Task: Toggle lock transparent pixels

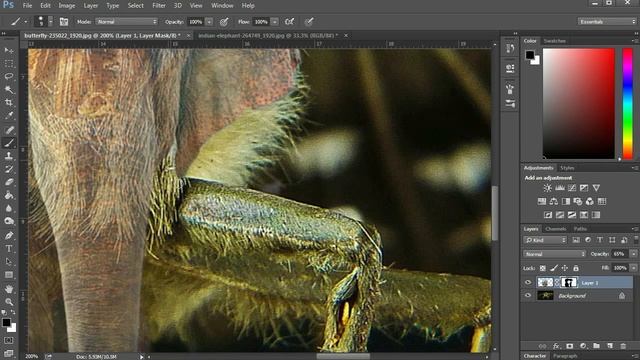Action: click(542, 268)
